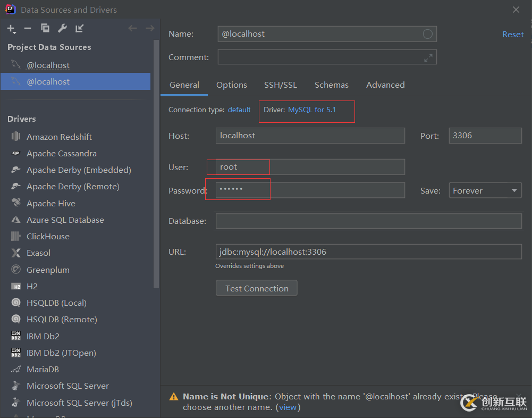
Task: Click the Password field
Action: pos(310,190)
